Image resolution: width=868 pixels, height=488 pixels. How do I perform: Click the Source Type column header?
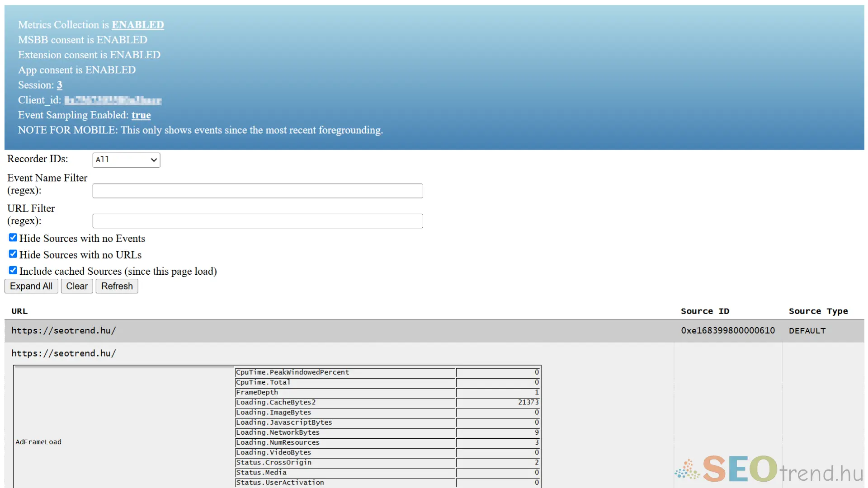coord(818,311)
